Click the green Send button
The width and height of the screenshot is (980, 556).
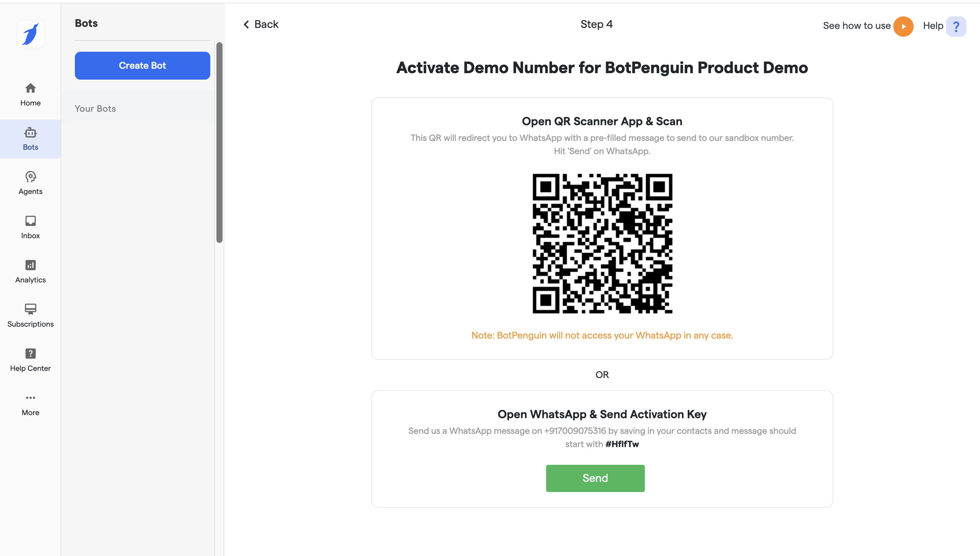pos(595,478)
